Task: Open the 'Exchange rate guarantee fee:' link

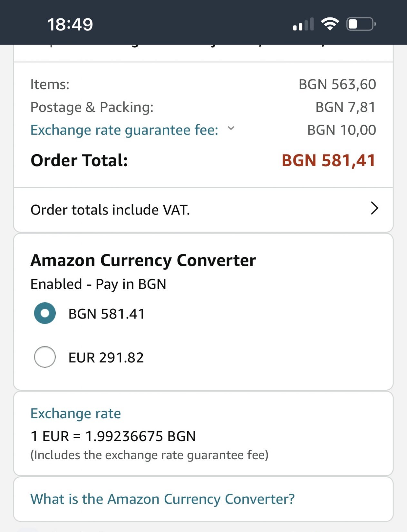Action: click(x=124, y=130)
